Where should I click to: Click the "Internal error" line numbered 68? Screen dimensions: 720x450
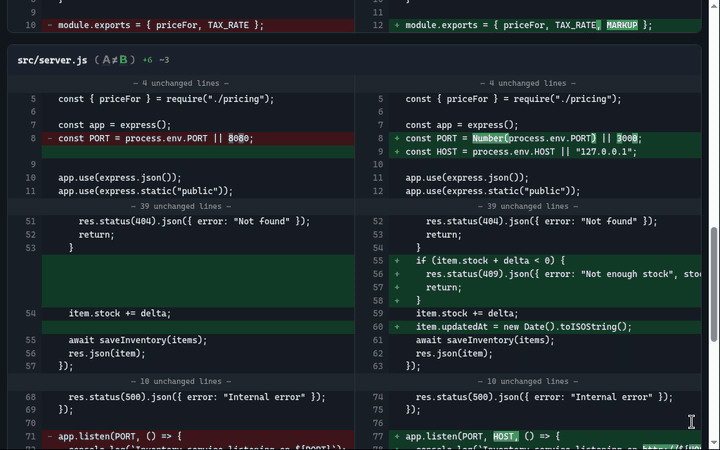(197, 397)
